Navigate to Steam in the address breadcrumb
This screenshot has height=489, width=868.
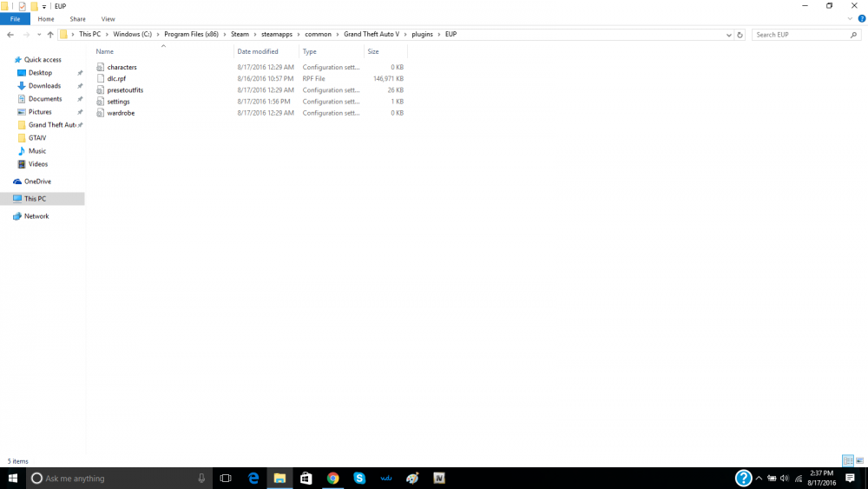240,35
